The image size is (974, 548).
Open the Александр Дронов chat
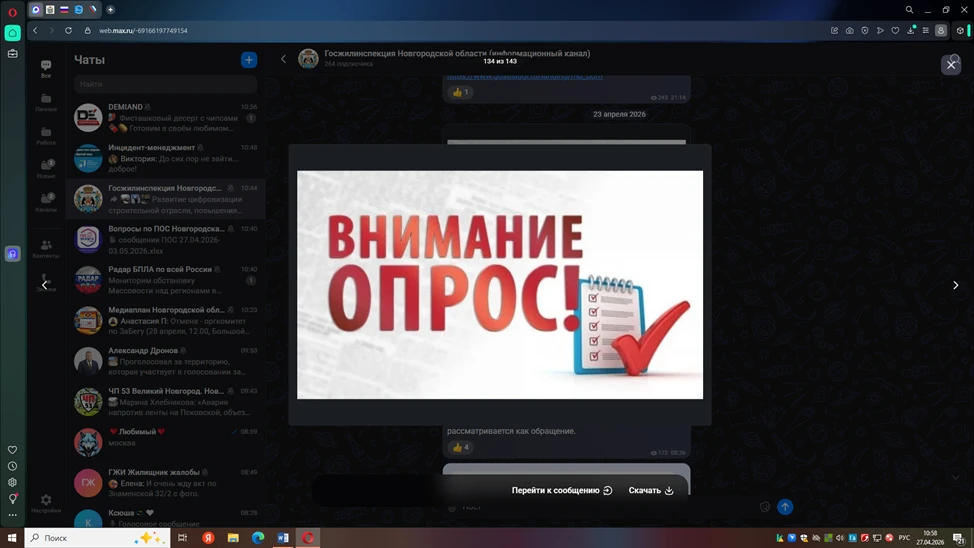point(165,361)
